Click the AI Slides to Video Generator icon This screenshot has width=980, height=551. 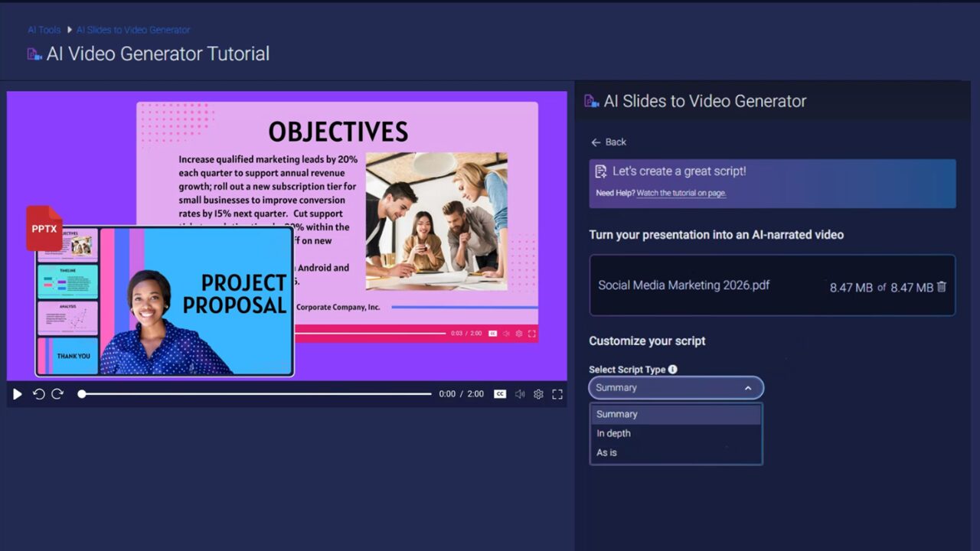click(x=590, y=100)
